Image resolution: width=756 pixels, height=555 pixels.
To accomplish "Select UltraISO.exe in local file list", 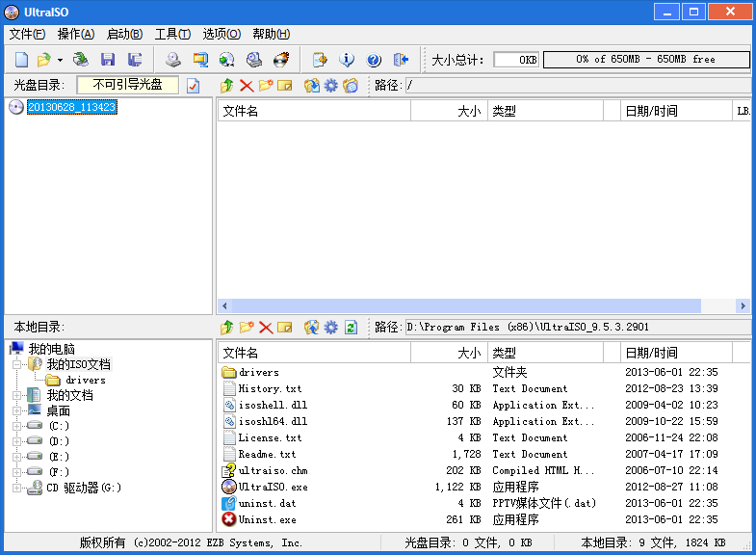I will point(267,487).
